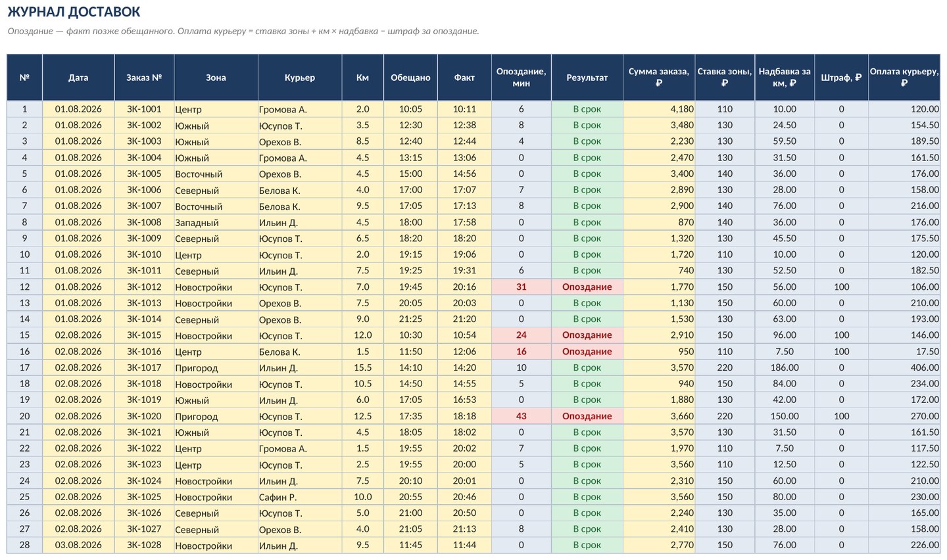
Task: Click courier payment 226.00
Action: click(x=904, y=545)
